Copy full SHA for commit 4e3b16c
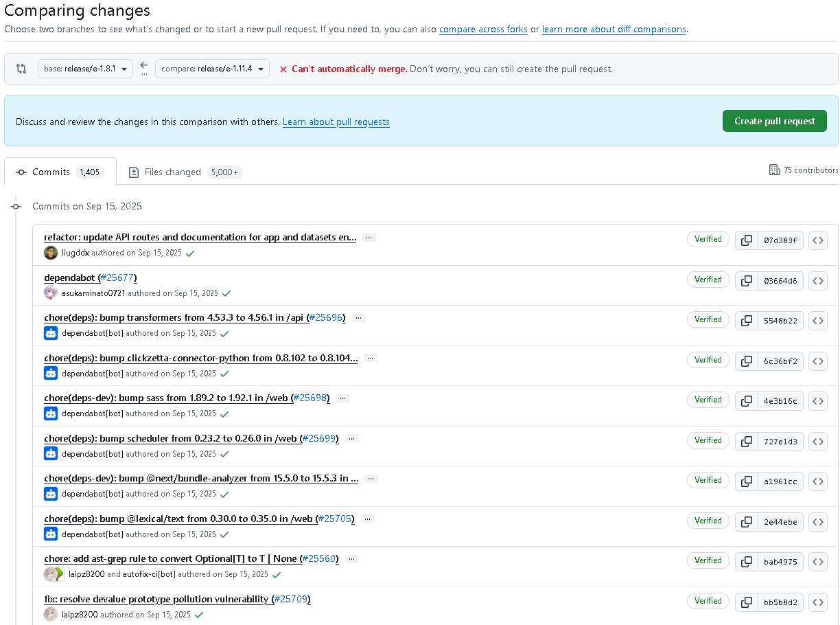This screenshot has height=625, width=840. (x=746, y=401)
